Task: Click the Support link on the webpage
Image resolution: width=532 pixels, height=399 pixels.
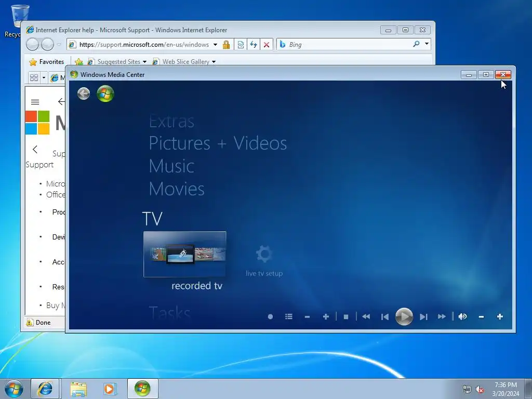Action: pyautogui.click(x=39, y=165)
